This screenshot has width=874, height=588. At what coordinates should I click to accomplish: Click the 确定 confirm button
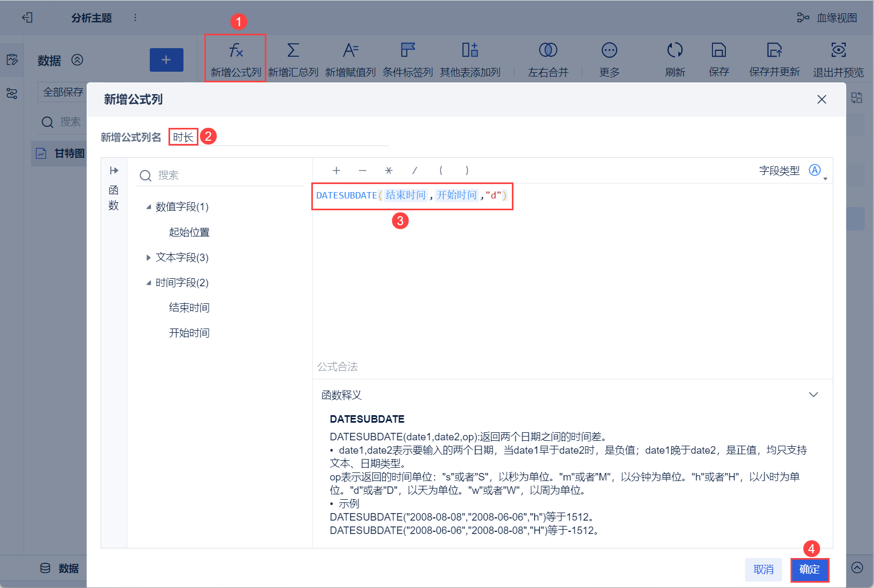pyautogui.click(x=809, y=569)
